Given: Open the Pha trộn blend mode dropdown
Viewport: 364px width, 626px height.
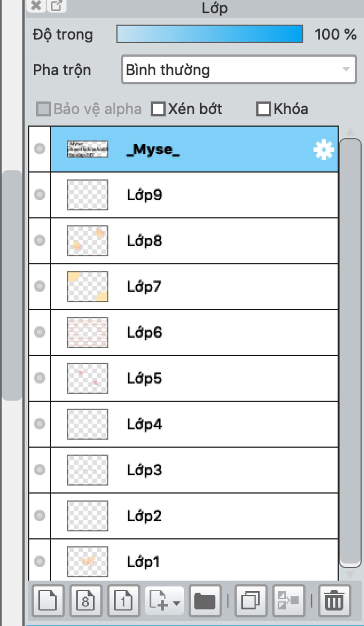Looking at the screenshot, I should [239, 70].
